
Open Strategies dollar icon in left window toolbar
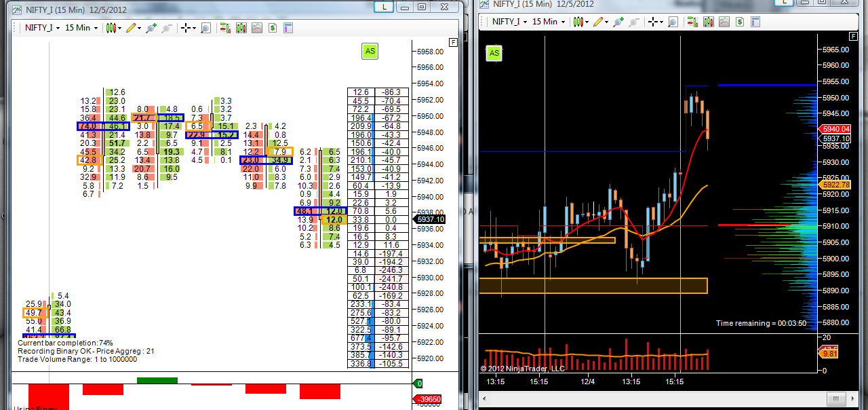click(272, 28)
